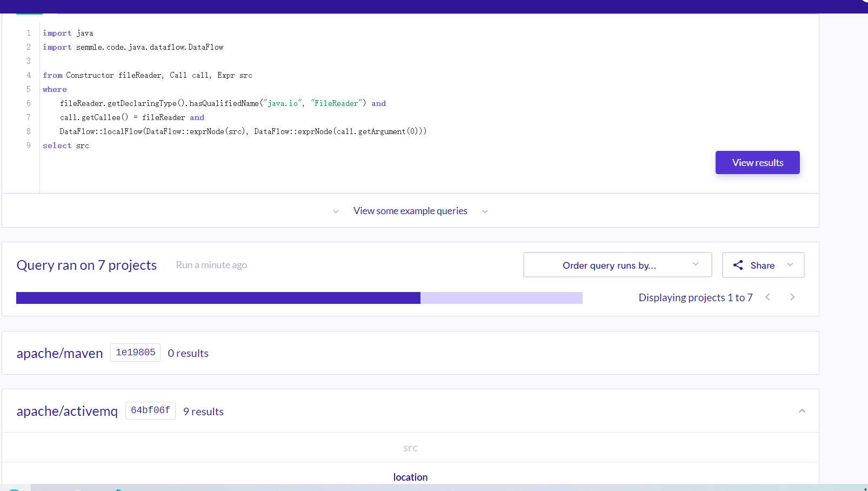Collapse the apache/activemq results section
Image resolution: width=868 pixels, height=491 pixels.
click(802, 411)
